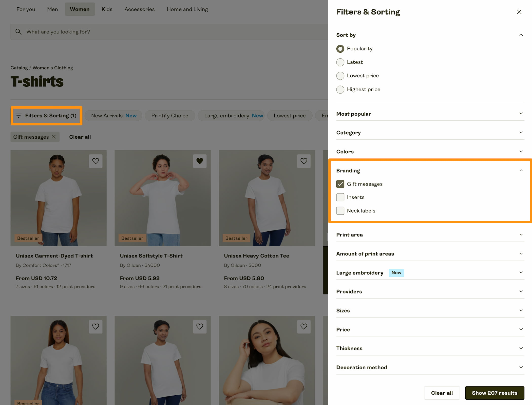Select Latest sort option
The height and width of the screenshot is (405, 532).
[x=340, y=62]
